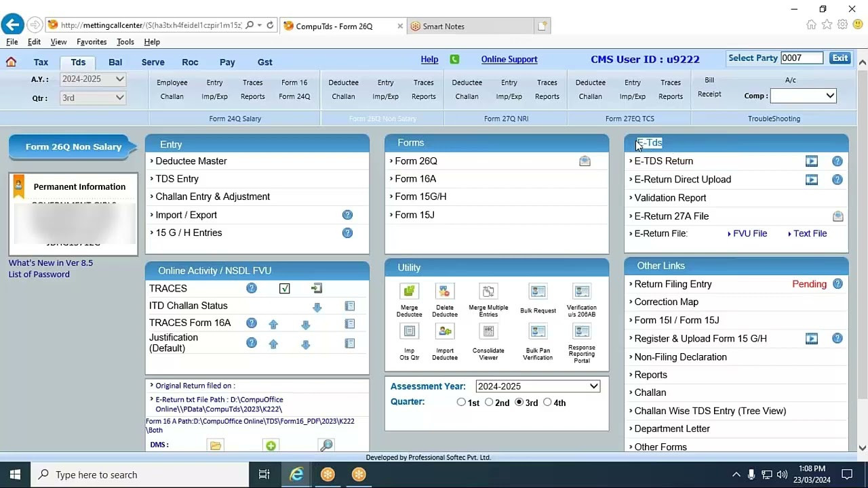
Task: Click the Select Party input field
Action: coord(802,58)
